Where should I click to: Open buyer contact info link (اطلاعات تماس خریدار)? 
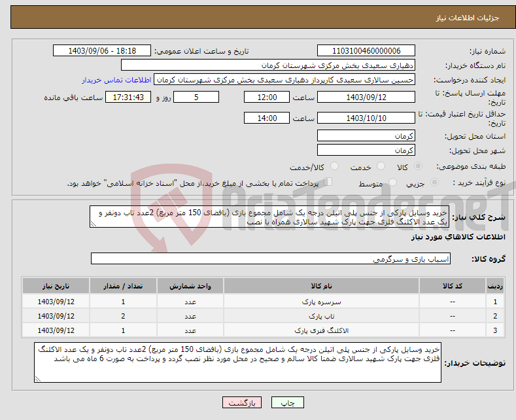(x=116, y=80)
